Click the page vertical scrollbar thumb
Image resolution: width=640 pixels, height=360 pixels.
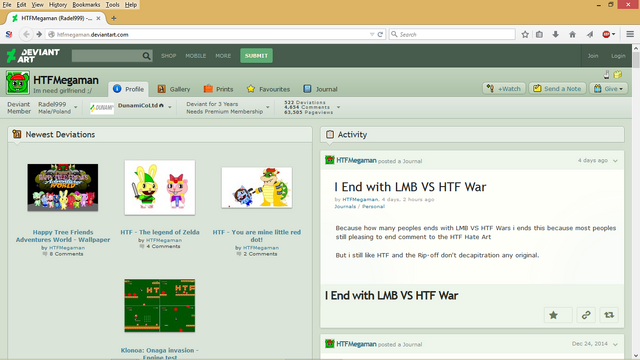point(636,60)
